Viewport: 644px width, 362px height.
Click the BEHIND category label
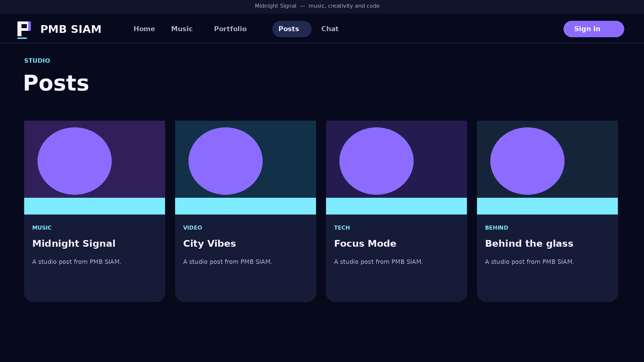click(x=496, y=228)
